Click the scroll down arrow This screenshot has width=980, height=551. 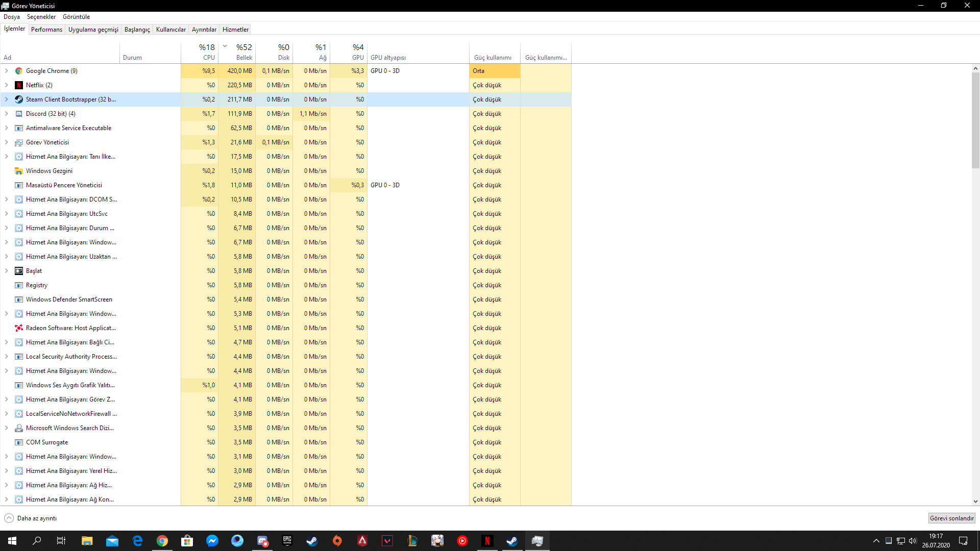pos(975,502)
